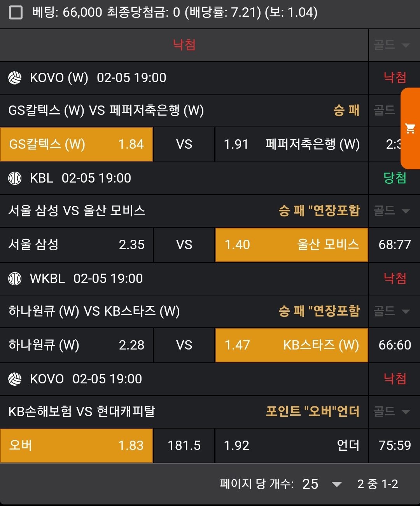
Task: Click the KOVO men's volleyball icon
Action: click(x=15, y=379)
